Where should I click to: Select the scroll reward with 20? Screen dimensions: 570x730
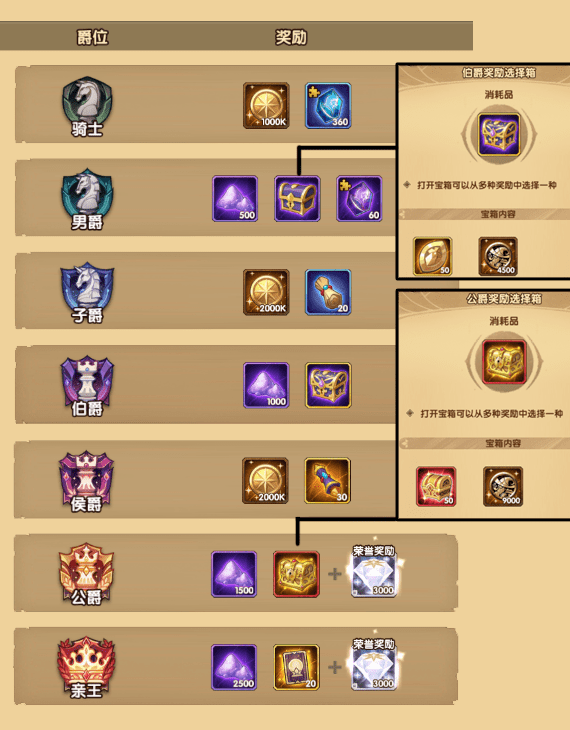coord(328,292)
